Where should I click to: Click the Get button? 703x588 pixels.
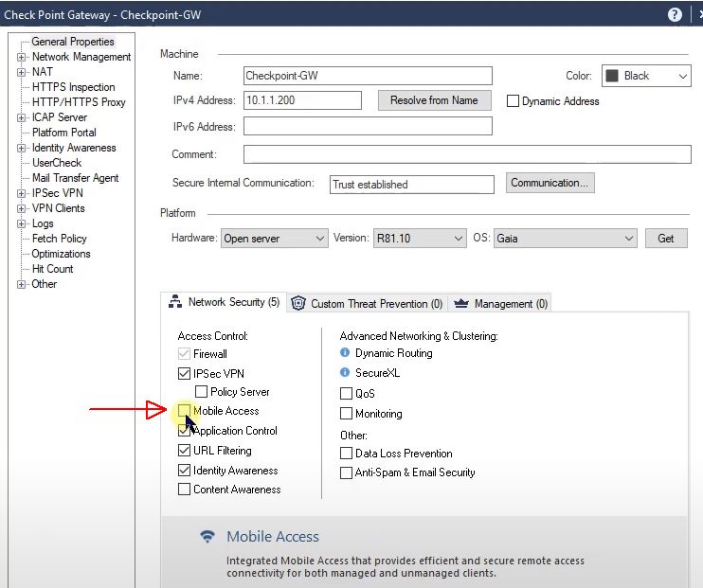pos(666,238)
